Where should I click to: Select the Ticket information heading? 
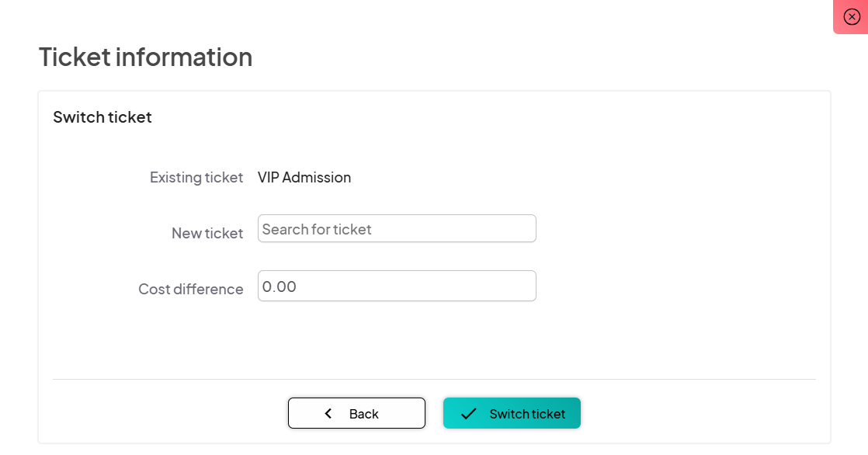(144, 57)
